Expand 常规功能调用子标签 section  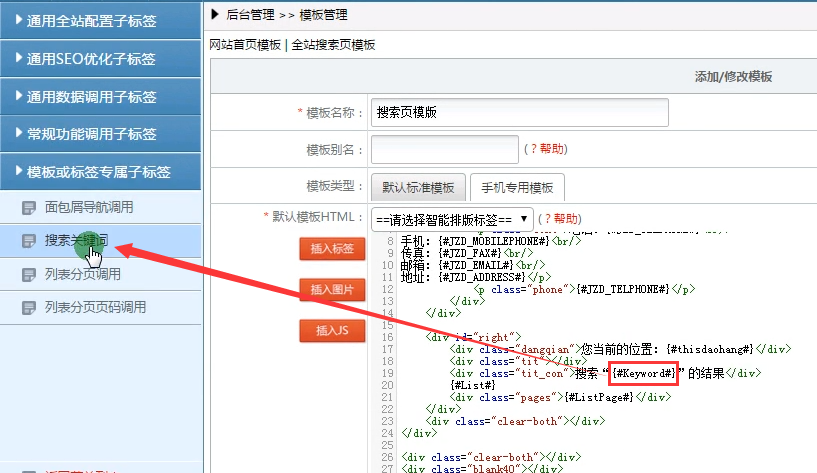pyautogui.click(x=100, y=134)
